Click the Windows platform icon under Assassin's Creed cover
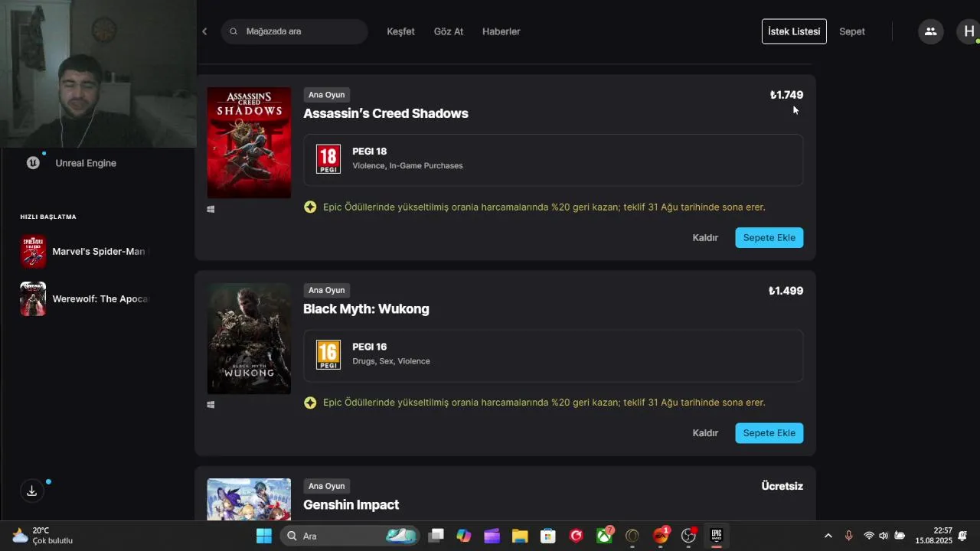 click(x=211, y=209)
